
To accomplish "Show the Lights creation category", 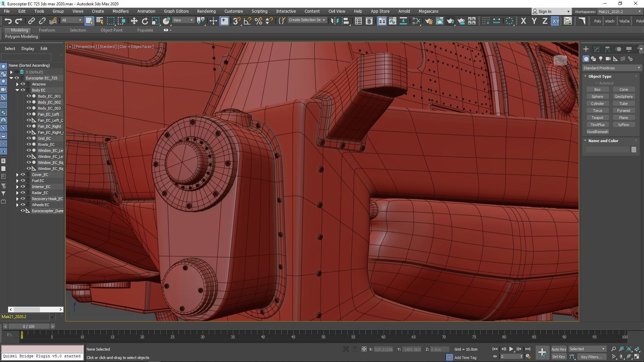I will [601, 59].
